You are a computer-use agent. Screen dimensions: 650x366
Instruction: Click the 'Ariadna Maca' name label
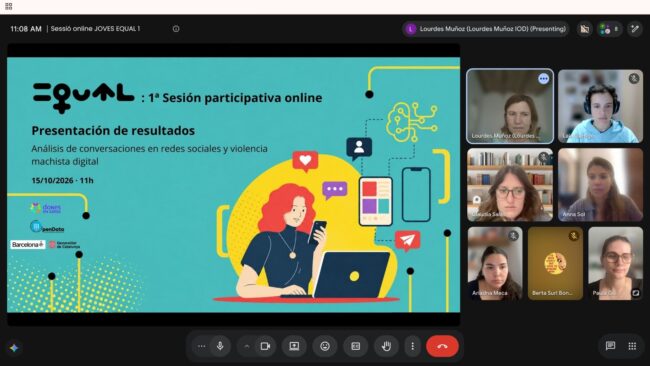coord(490,293)
